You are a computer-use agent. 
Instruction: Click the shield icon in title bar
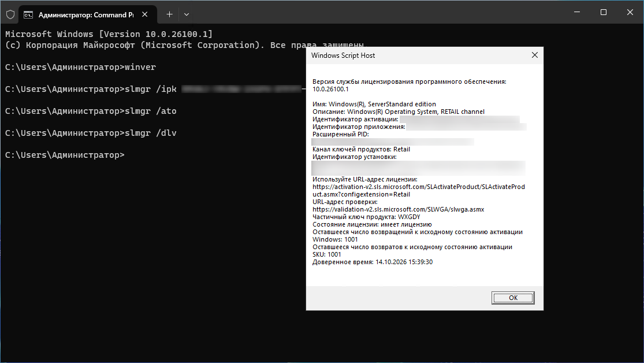coord(10,15)
